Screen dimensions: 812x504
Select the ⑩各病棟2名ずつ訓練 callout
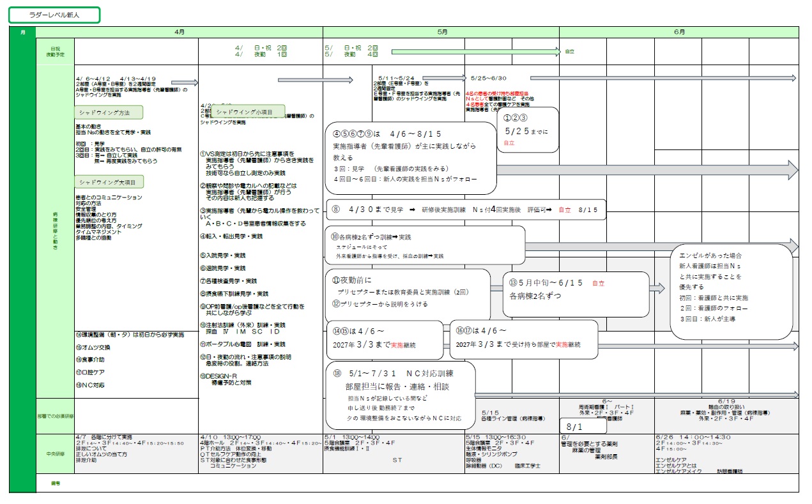(425, 245)
